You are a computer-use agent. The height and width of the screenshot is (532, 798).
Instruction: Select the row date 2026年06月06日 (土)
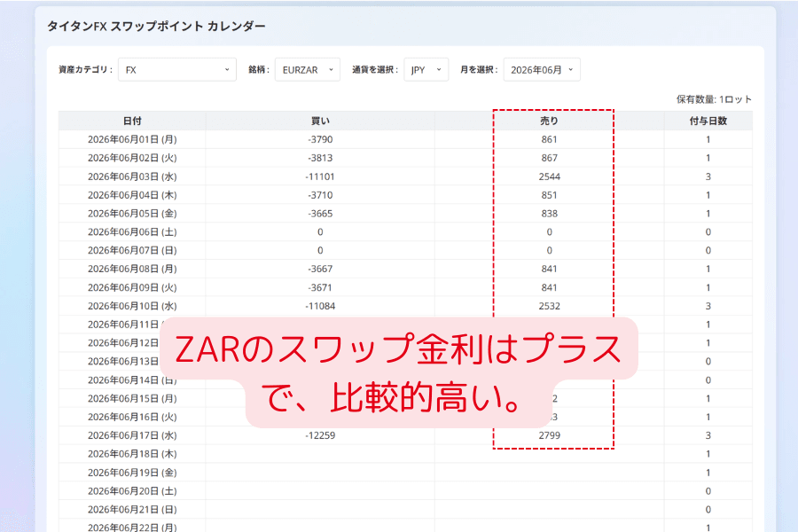pyautogui.click(x=132, y=232)
